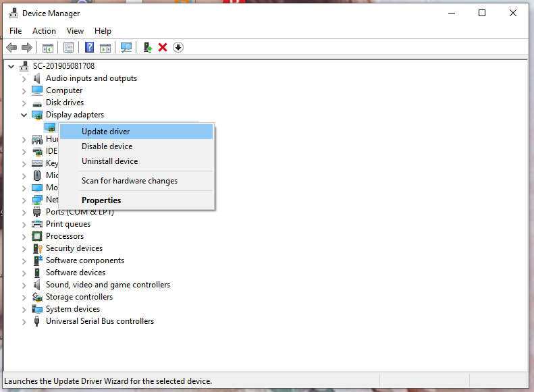The width and height of the screenshot is (534, 392).
Task: Choose Scan for hardware changes menu entry
Action: pos(136,181)
